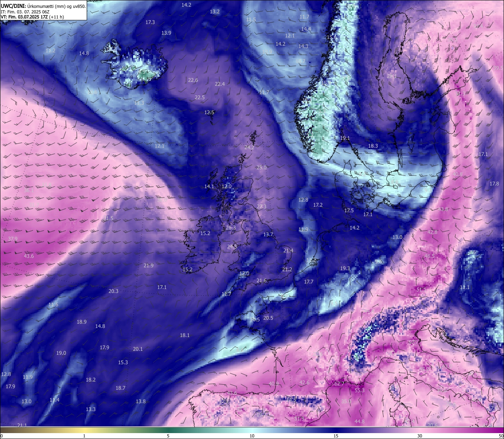
Task: Click the 11.1 value at the right side
Action: [x=465, y=287]
